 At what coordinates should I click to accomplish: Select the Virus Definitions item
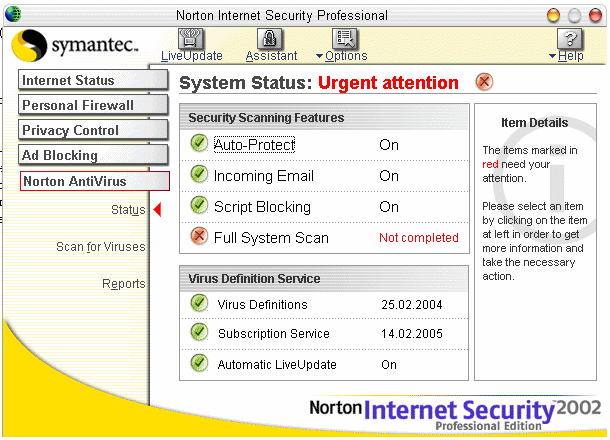coord(263,305)
